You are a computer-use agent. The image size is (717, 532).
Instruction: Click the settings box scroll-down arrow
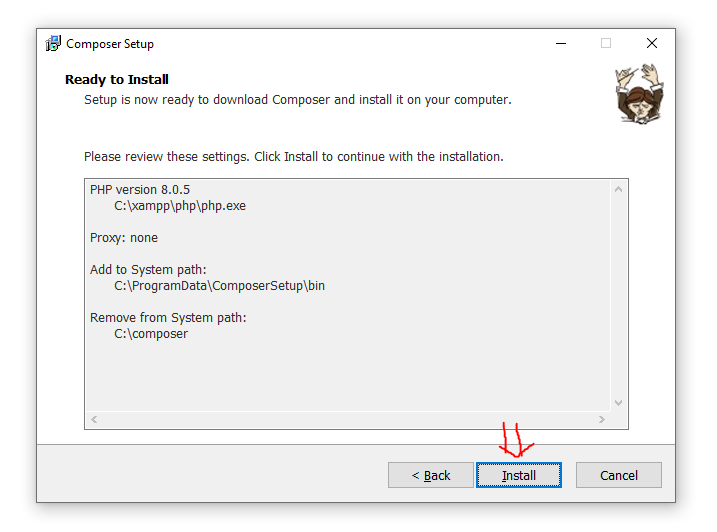click(618, 403)
